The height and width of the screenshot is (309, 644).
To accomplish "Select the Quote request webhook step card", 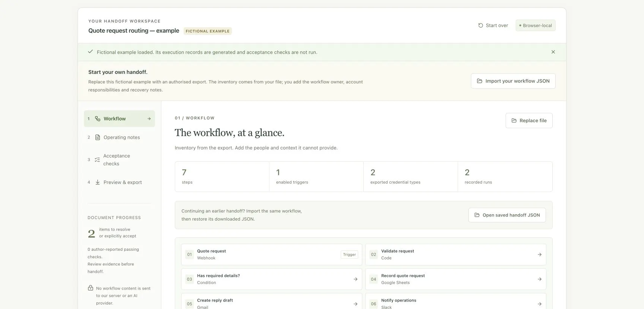I will [271, 255].
